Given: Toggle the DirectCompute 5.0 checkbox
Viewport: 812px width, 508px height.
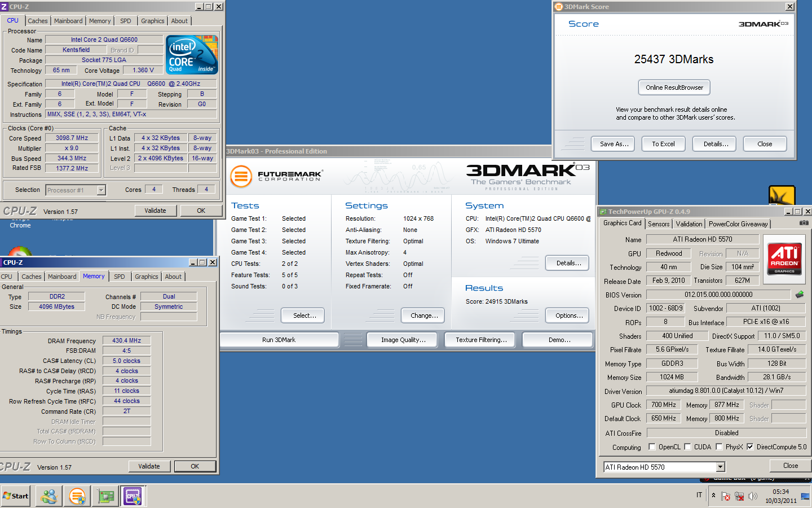Looking at the screenshot, I should [750, 447].
